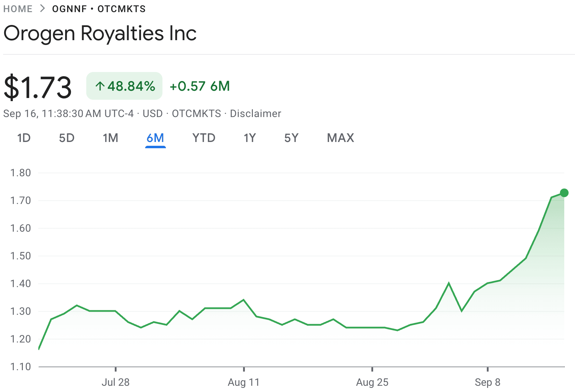Click the Jul 28 axis label
Viewport: 575px width, 392px height.
(115, 382)
